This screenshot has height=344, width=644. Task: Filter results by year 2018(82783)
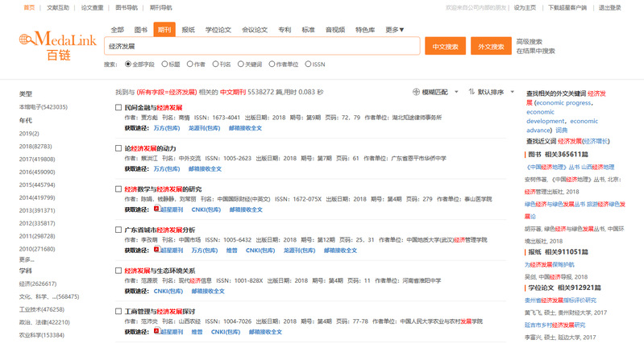[35, 146]
